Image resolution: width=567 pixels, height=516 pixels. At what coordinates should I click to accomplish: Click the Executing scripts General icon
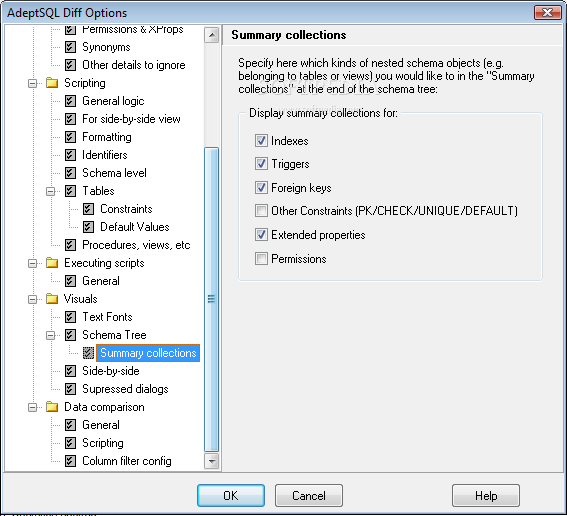click(70, 281)
